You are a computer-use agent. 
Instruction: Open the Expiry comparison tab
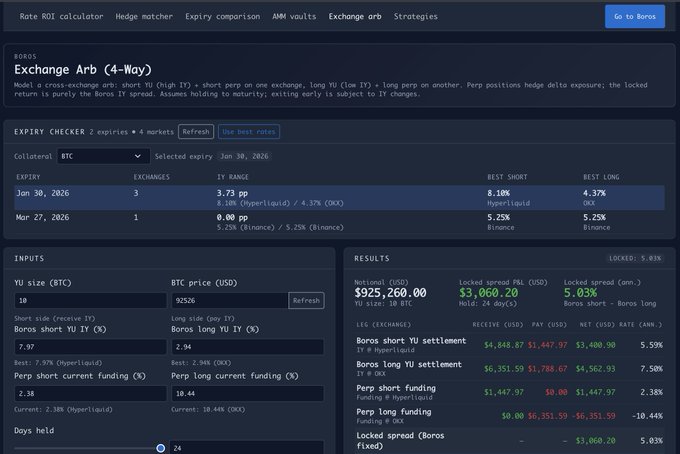click(222, 17)
